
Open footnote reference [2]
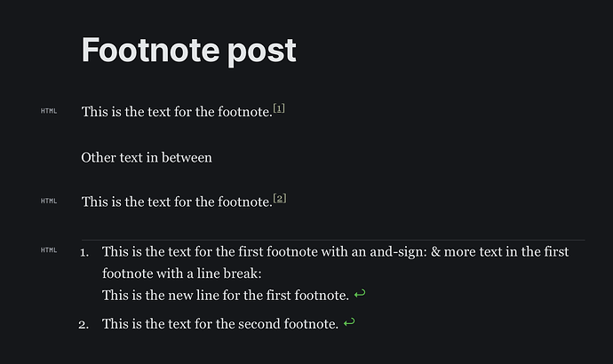point(280,198)
